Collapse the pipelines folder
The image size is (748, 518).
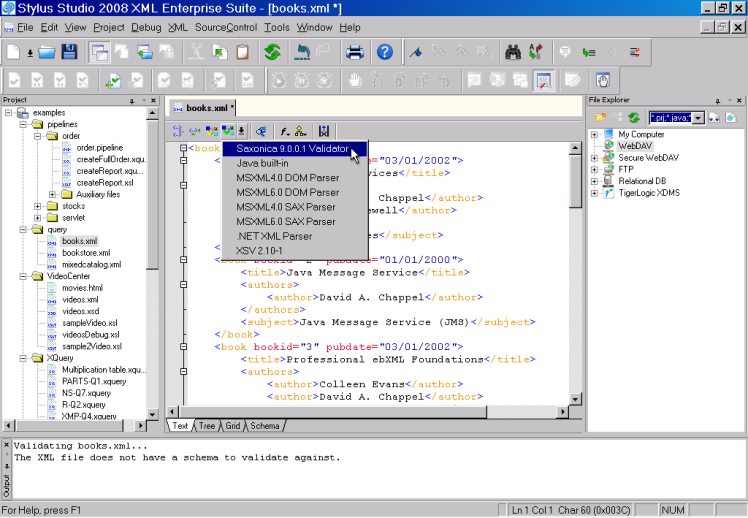23,124
